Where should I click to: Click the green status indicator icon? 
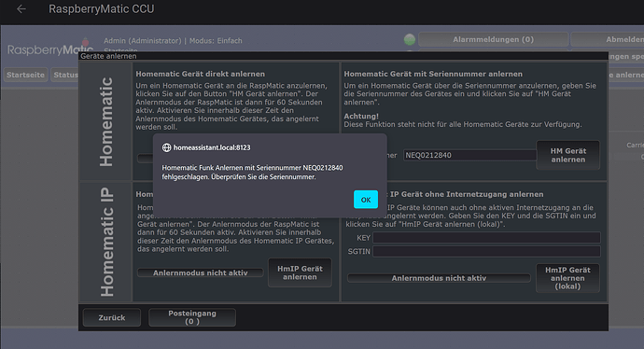(410, 40)
